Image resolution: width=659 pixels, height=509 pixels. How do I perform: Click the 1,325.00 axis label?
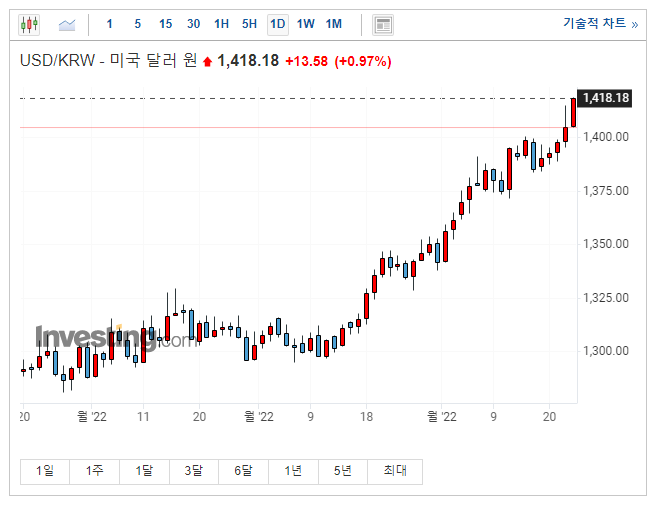pyautogui.click(x=606, y=298)
